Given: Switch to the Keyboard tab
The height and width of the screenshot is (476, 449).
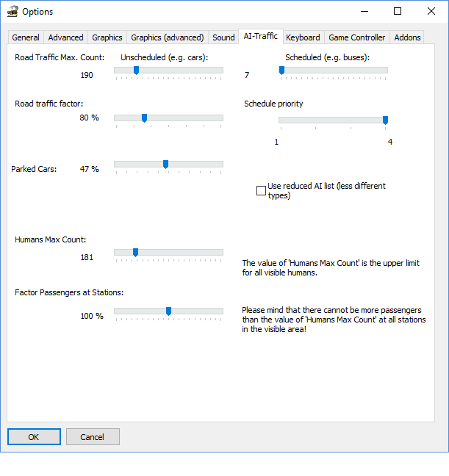Looking at the screenshot, I should pos(303,37).
